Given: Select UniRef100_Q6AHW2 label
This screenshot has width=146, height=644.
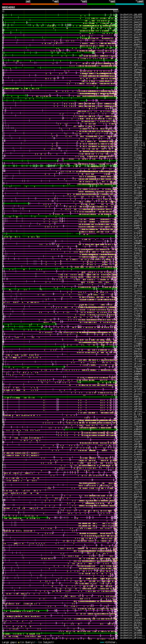Looking at the screenshot, I should pyautogui.click(x=131, y=261).
